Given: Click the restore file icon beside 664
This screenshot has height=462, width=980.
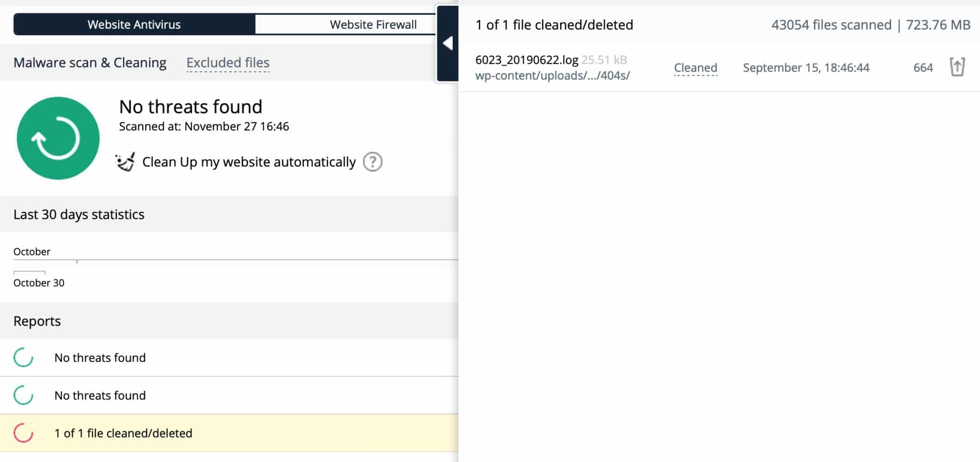Looking at the screenshot, I should (957, 67).
